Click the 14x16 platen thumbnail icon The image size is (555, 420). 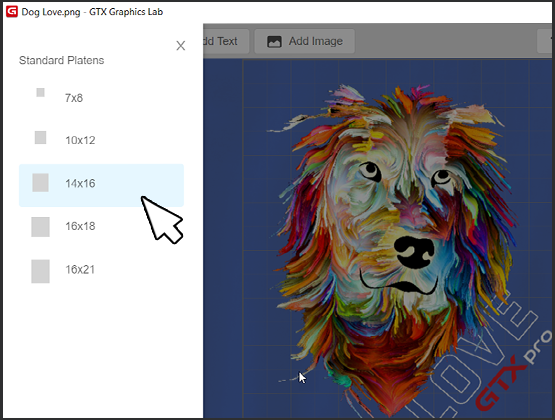coord(40,183)
